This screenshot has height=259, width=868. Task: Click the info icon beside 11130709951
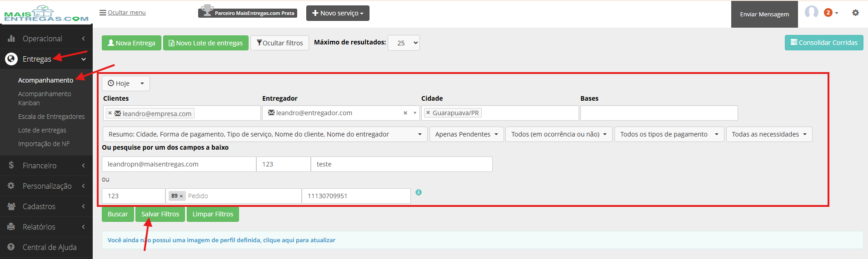(419, 192)
